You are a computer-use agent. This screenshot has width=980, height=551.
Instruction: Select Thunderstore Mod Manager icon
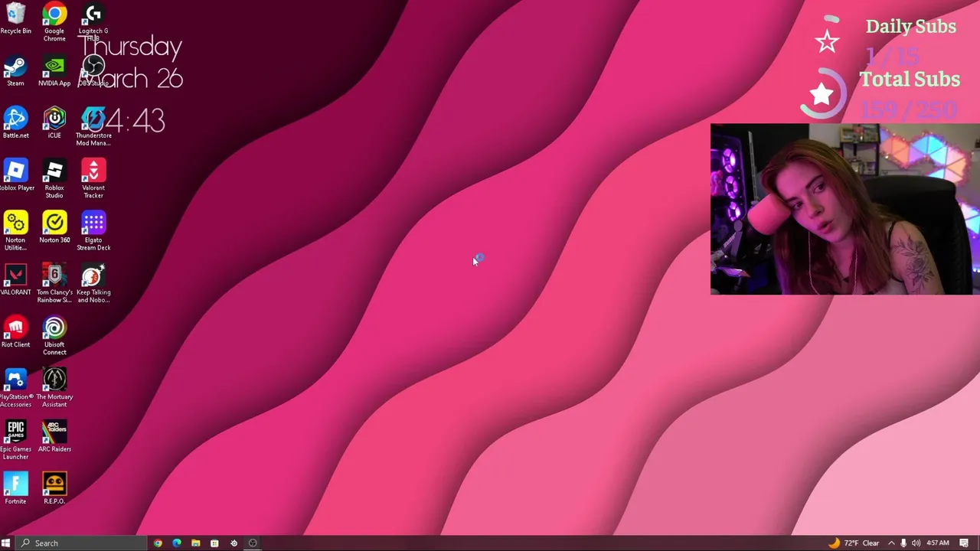(93, 127)
